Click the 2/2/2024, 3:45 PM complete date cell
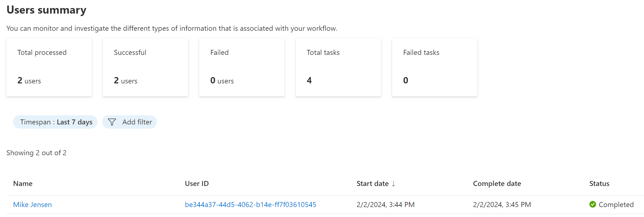This screenshot has height=217, width=644. (x=502, y=205)
